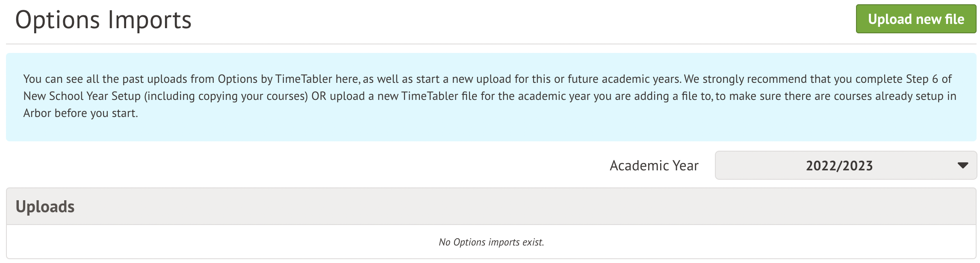The width and height of the screenshot is (980, 263).
Task: Click the Academic Year label
Action: (654, 166)
